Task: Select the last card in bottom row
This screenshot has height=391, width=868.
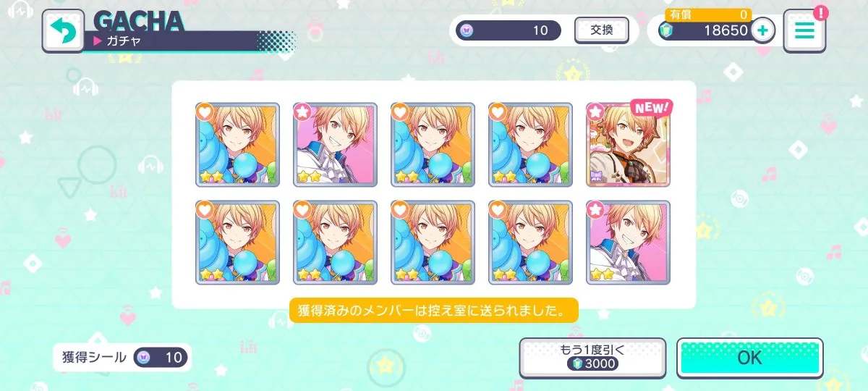Action: (x=628, y=243)
